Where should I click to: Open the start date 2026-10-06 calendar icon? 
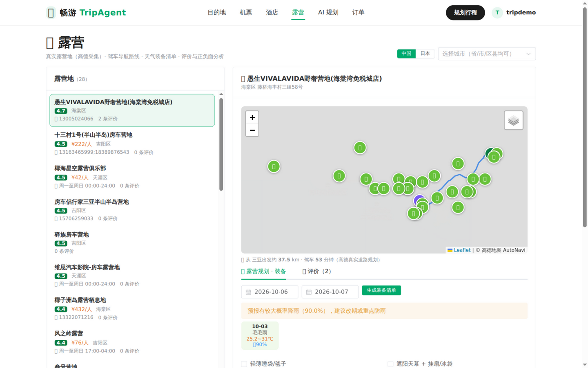click(248, 292)
